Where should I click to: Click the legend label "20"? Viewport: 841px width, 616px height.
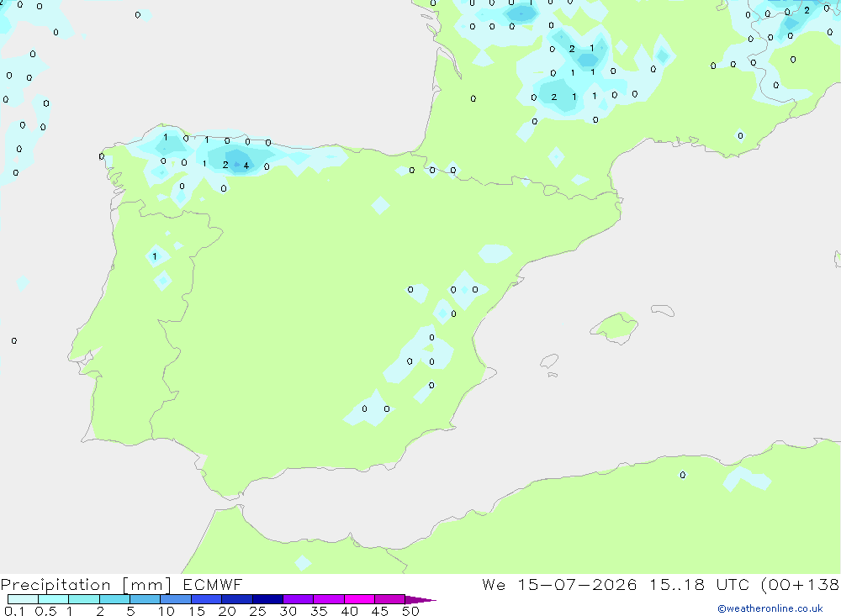coord(227,611)
